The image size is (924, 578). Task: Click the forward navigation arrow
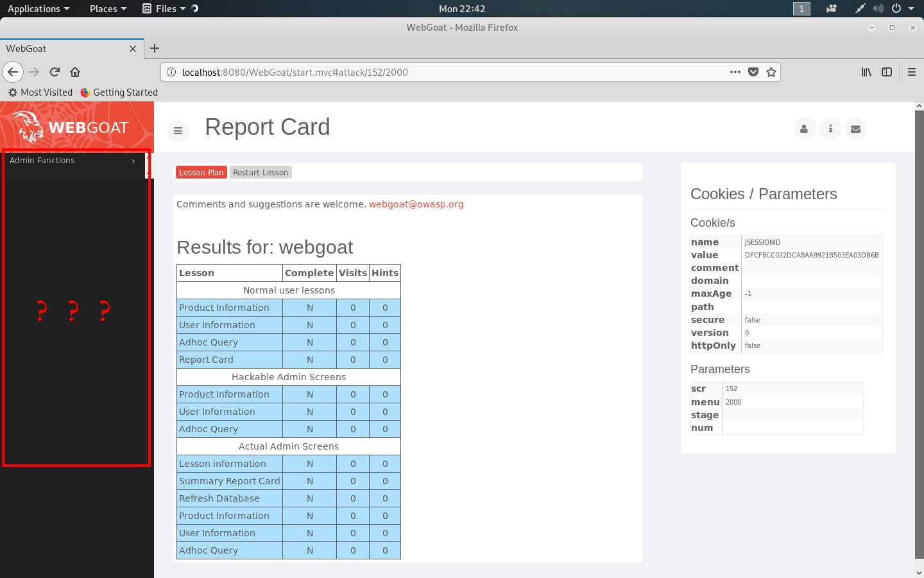(x=34, y=72)
